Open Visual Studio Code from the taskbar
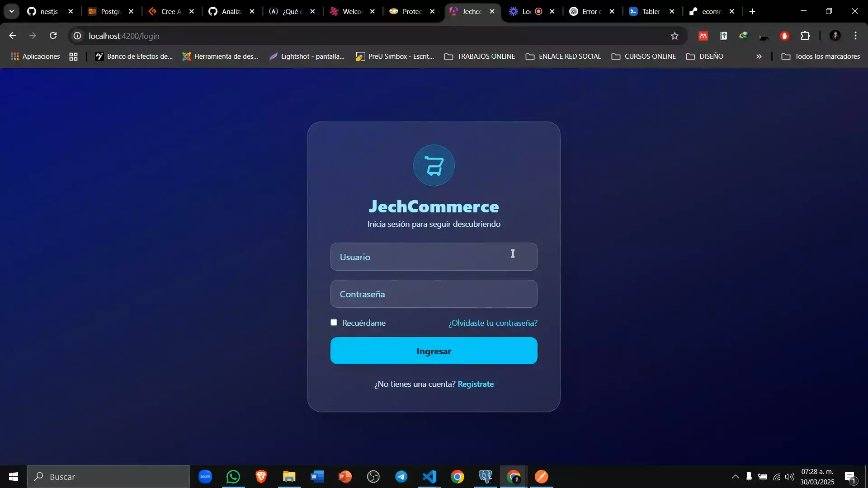This screenshot has width=868, height=488. [429, 477]
